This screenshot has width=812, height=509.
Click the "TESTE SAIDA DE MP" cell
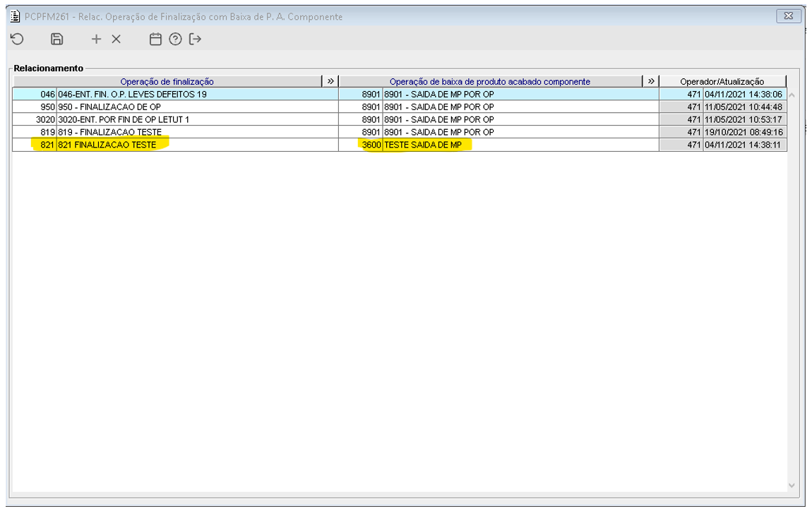(422, 145)
